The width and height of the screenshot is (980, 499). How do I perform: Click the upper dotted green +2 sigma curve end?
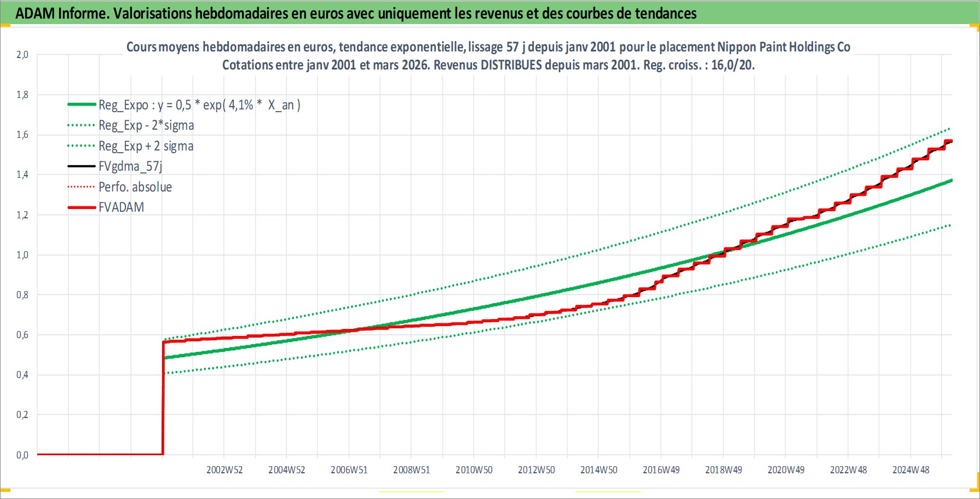949,129
